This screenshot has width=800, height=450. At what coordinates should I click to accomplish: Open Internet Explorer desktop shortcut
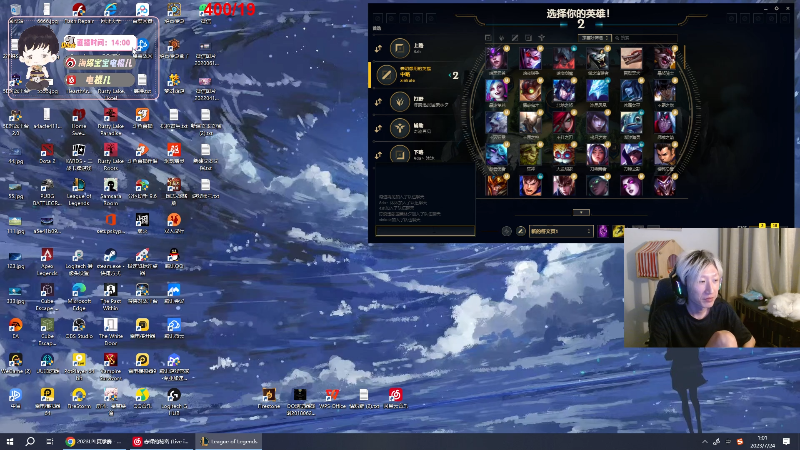(111, 13)
